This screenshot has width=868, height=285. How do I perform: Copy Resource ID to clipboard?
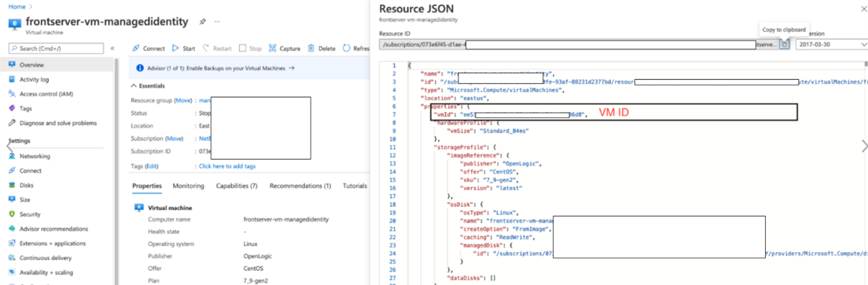click(x=784, y=45)
